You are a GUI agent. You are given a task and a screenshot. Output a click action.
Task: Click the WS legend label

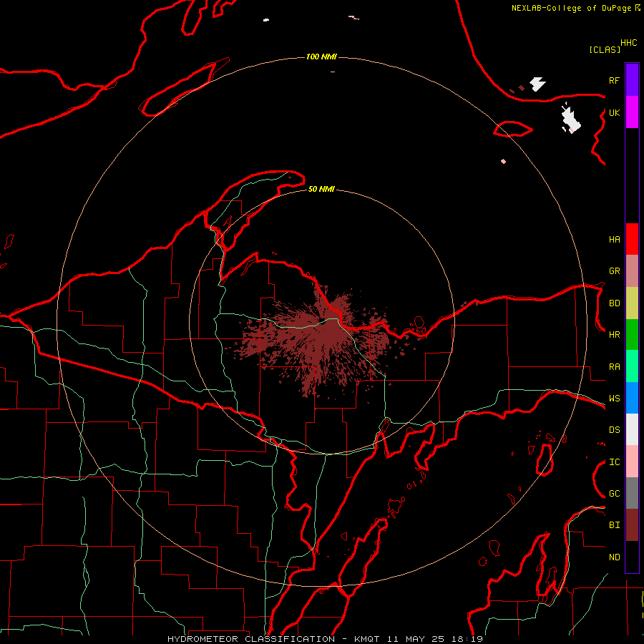[614, 399]
